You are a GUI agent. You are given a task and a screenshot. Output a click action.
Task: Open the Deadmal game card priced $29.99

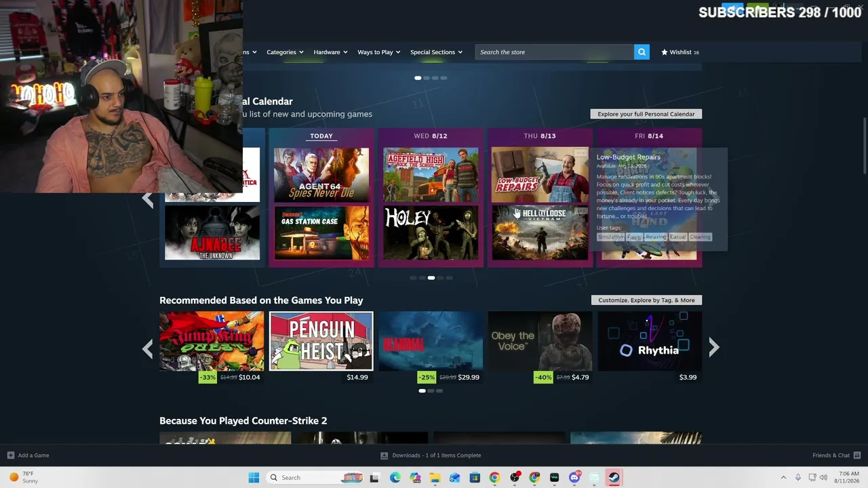pos(431,341)
